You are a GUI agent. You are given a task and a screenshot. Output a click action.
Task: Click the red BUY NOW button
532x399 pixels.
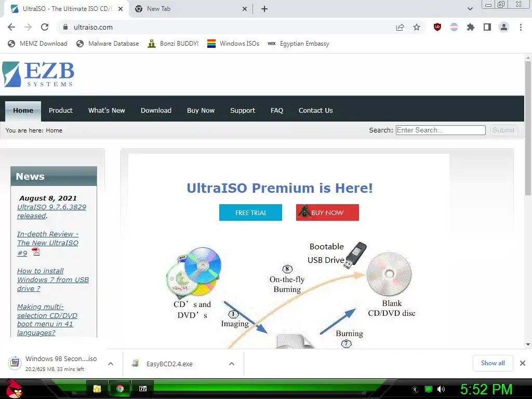click(x=327, y=212)
